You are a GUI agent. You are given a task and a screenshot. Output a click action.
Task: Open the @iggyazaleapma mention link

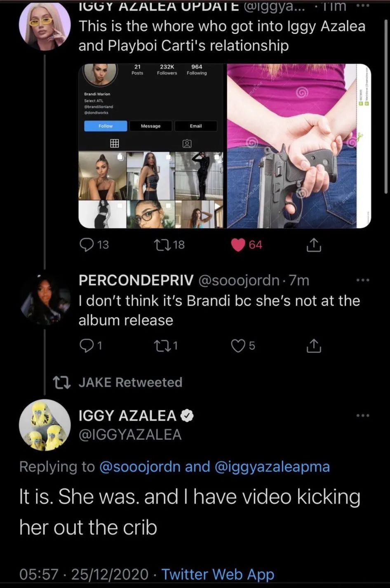tap(272, 466)
